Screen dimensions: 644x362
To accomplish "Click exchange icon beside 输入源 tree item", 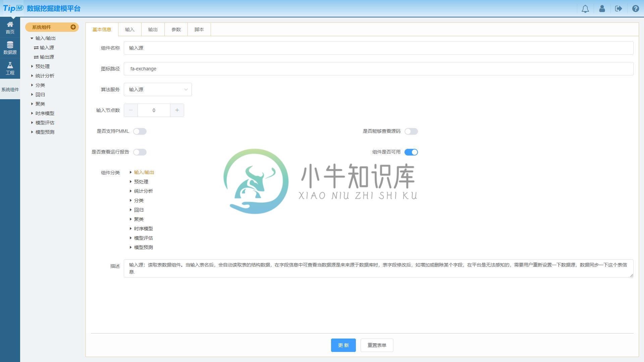I will click(36, 48).
